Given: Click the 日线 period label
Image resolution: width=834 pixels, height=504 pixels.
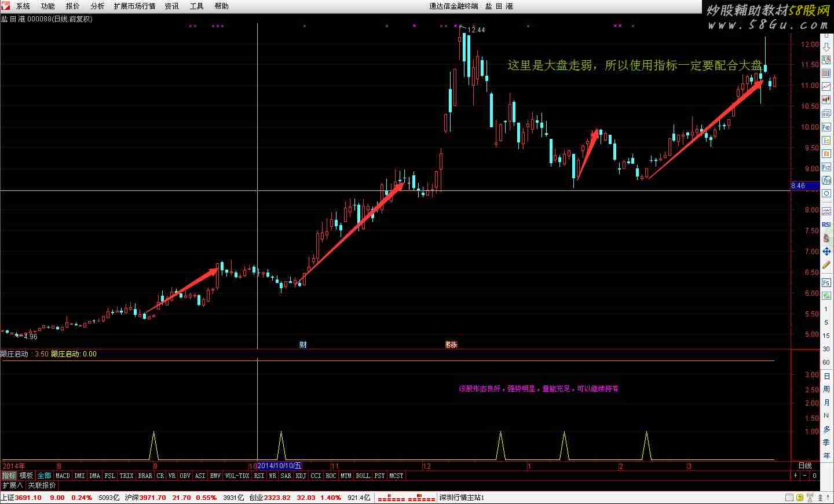Looking at the screenshot, I should [805, 465].
